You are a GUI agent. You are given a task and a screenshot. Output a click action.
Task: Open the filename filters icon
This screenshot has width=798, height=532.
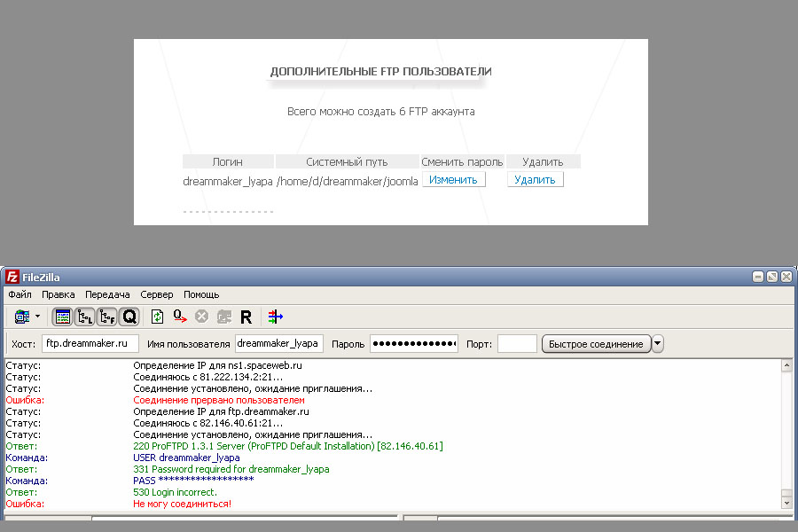tap(276, 317)
